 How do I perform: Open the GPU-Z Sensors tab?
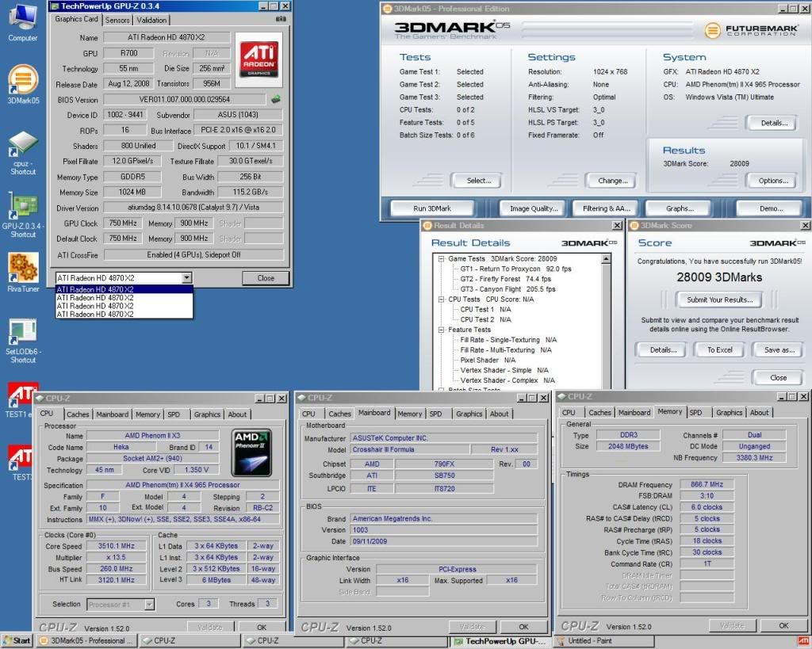(117, 20)
